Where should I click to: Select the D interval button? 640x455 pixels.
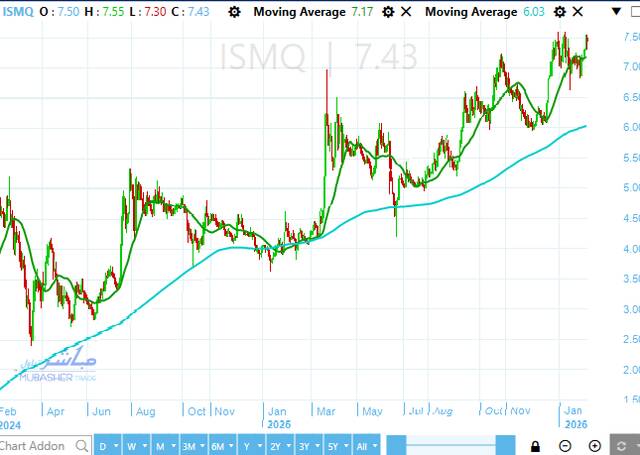pyautogui.click(x=106, y=446)
